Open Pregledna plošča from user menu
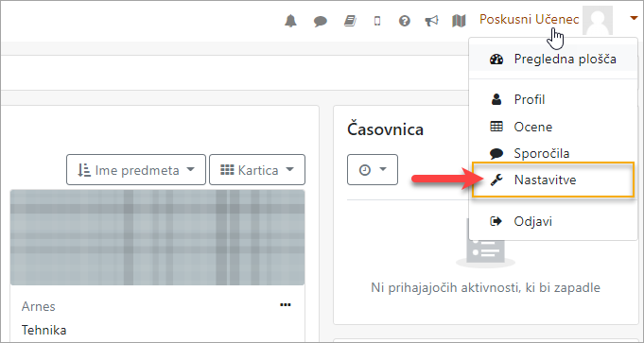The image size is (644, 343). pos(553,60)
